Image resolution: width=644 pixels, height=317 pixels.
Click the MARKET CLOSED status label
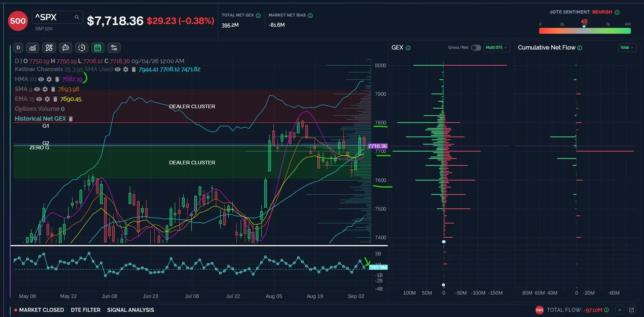41,310
